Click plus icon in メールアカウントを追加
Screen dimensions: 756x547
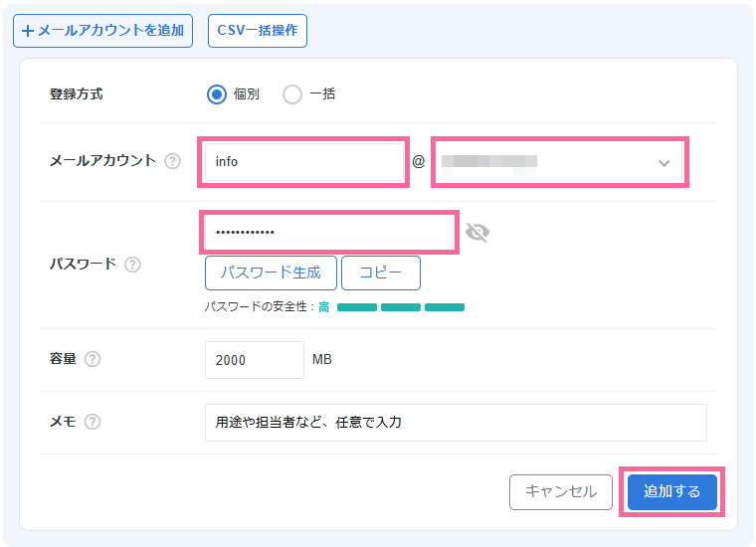click(x=27, y=31)
